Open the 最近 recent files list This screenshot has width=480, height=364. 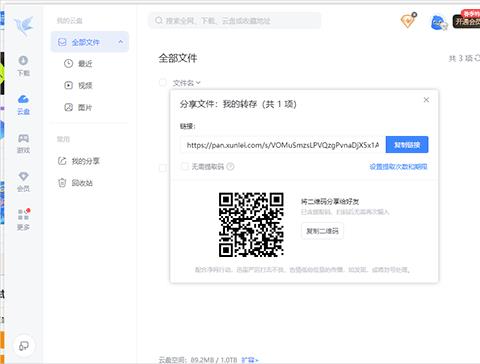coord(79,63)
